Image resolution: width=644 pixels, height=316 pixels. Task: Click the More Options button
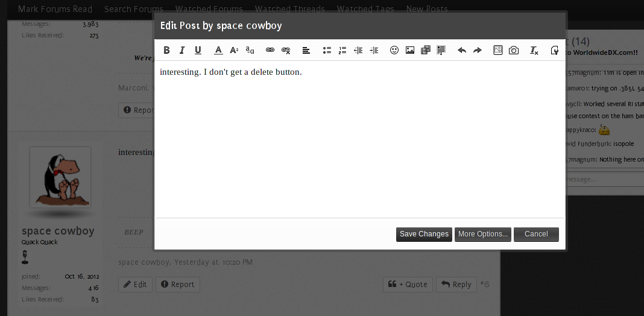pyautogui.click(x=483, y=234)
